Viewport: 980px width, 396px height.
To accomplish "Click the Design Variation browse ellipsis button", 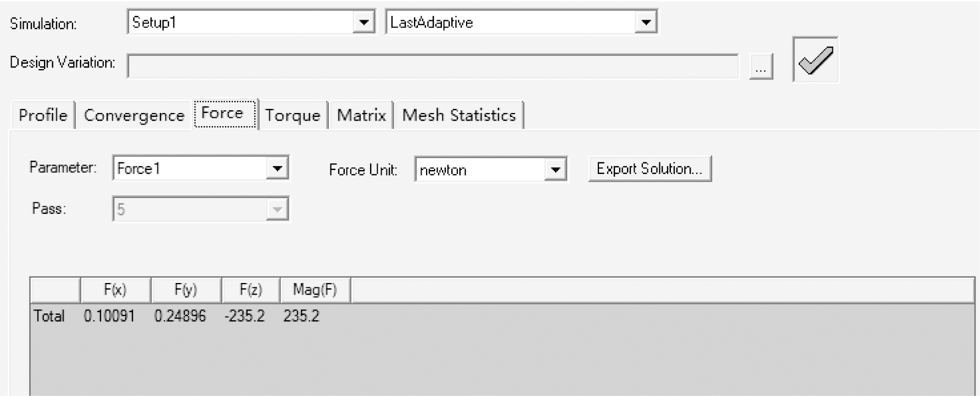I will pyautogui.click(x=761, y=67).
